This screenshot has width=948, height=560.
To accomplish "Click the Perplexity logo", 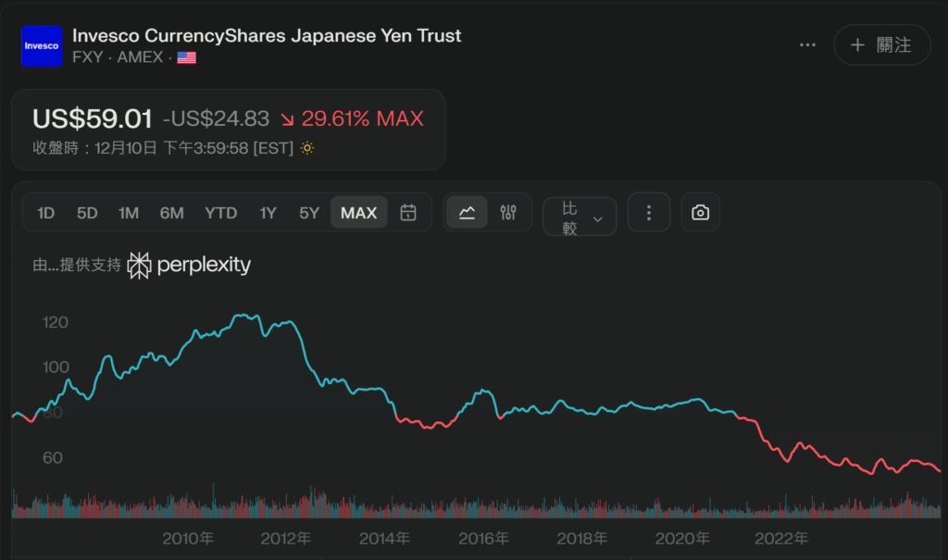I will click(x=190, y=265).
